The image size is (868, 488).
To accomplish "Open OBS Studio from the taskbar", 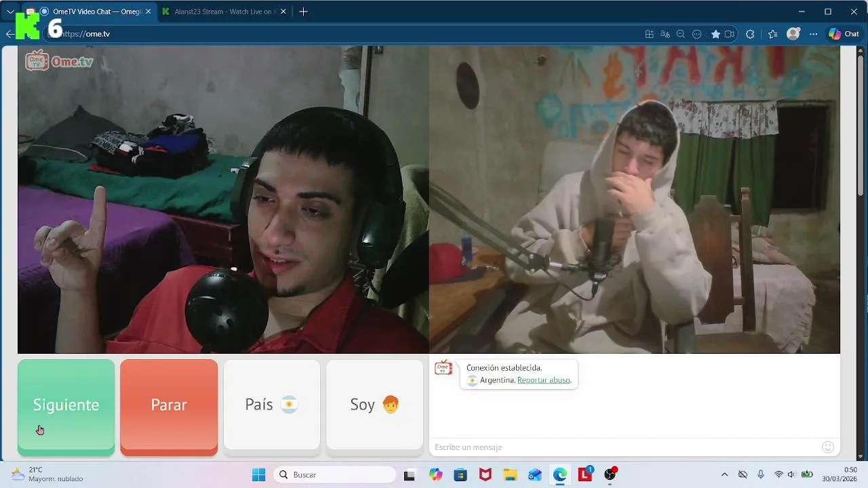I will coord(610,474).
